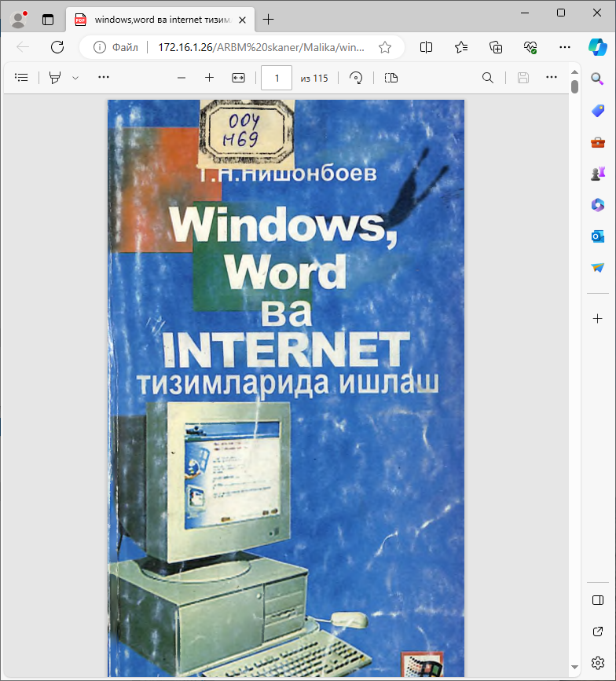Open the Favorites list
The height and width of the screenshot is (681, 616).
pyautogui.click(x=461, y=47)
